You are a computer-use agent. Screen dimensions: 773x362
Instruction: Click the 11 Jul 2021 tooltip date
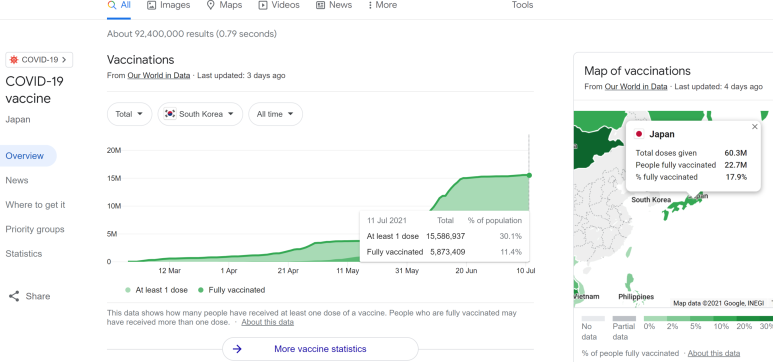387,221
